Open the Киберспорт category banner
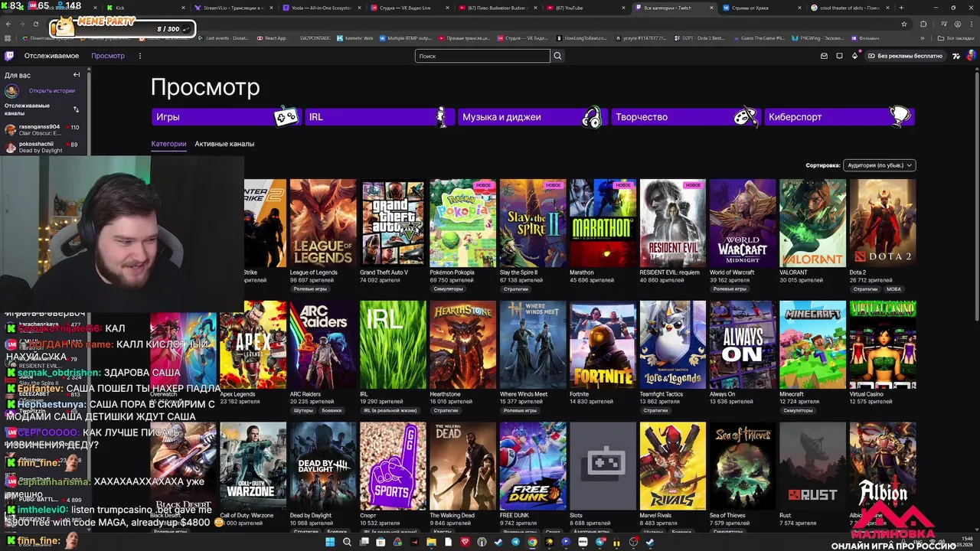980x551 pixels. [839, 117]
